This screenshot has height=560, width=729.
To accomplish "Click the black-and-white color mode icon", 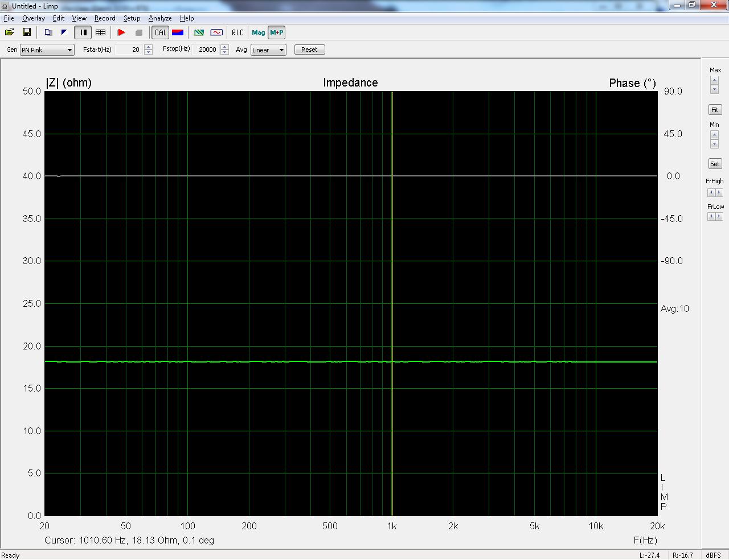I will [64, 32].
